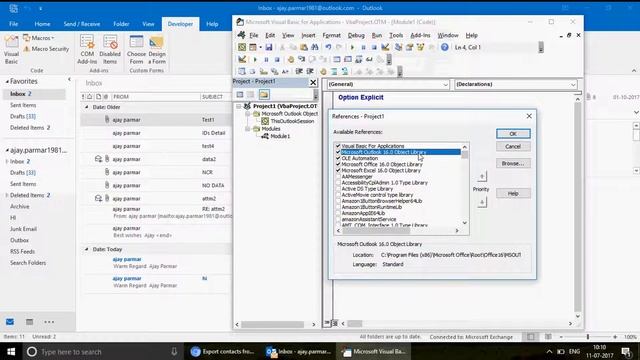The width and height of the screenshot is (640, 360).
Task: Click the VBA Save icon
Action: 269,47
